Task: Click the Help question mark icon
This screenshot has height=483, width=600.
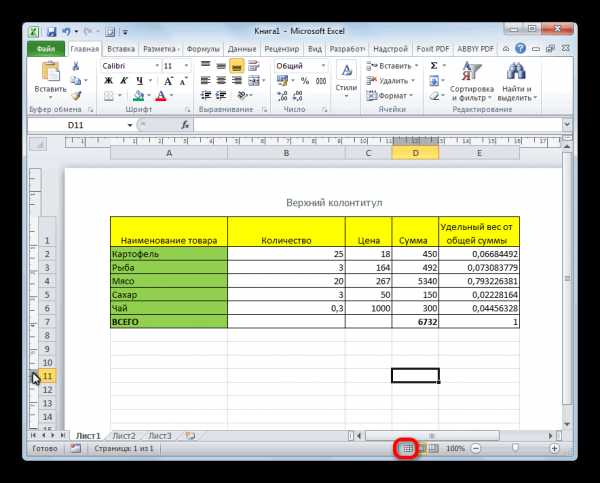Action: [x=520, y=49]
